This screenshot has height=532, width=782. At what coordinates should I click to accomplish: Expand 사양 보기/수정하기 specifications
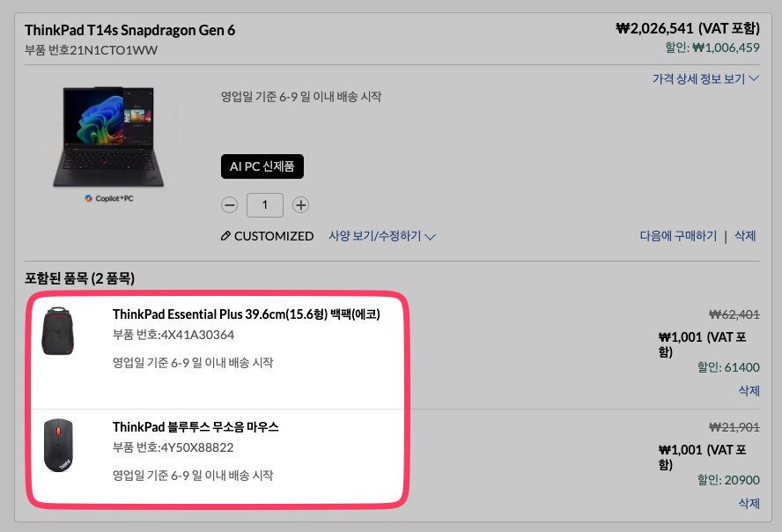pos(382,236)
